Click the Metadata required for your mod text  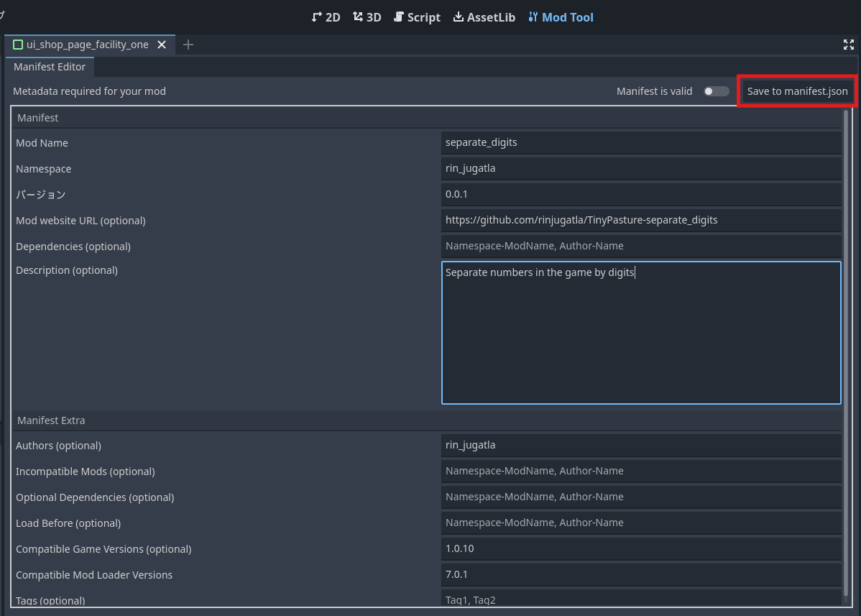[x=89, y=91]
